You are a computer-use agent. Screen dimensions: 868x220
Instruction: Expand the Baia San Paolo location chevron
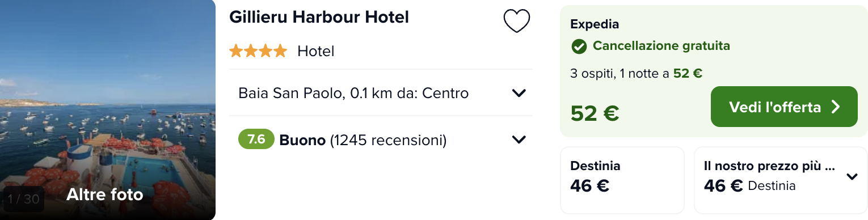point(519,93)
